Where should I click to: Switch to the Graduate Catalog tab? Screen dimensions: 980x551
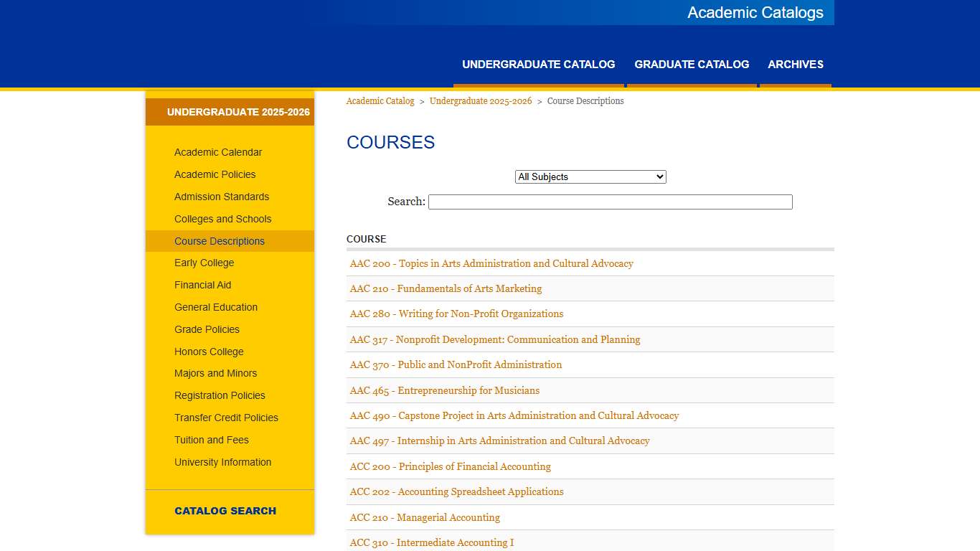(x=691, y=65)
